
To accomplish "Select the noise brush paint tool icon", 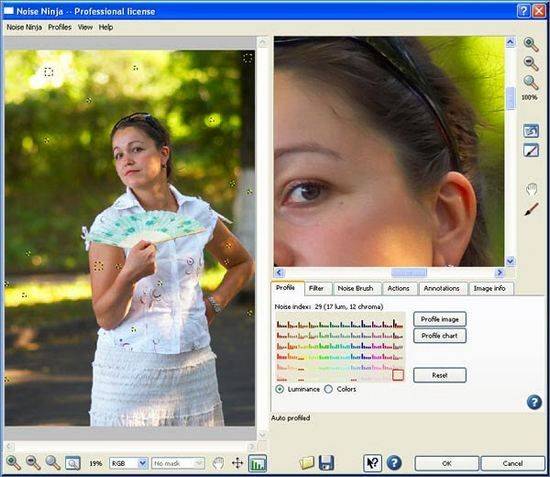I will 531,209.
